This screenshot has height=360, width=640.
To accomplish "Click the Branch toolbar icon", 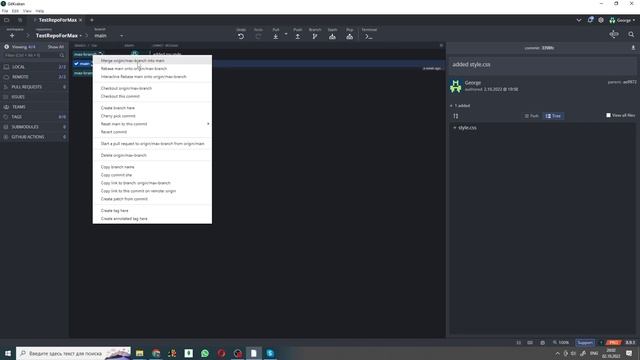I will [x=315, y=36].
